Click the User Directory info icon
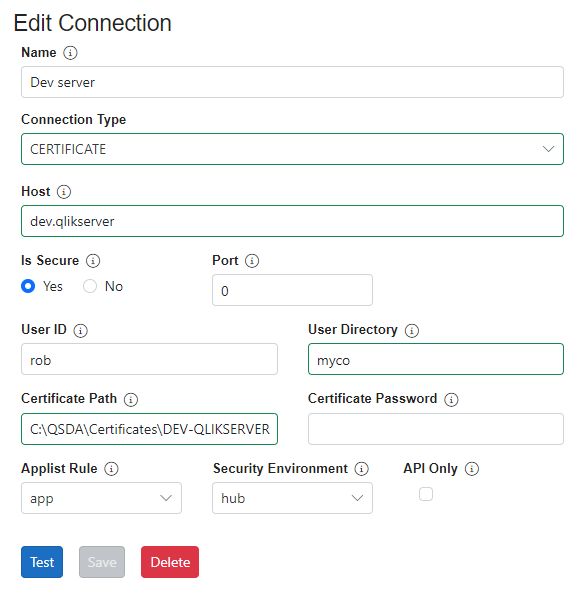 [412, 331]
